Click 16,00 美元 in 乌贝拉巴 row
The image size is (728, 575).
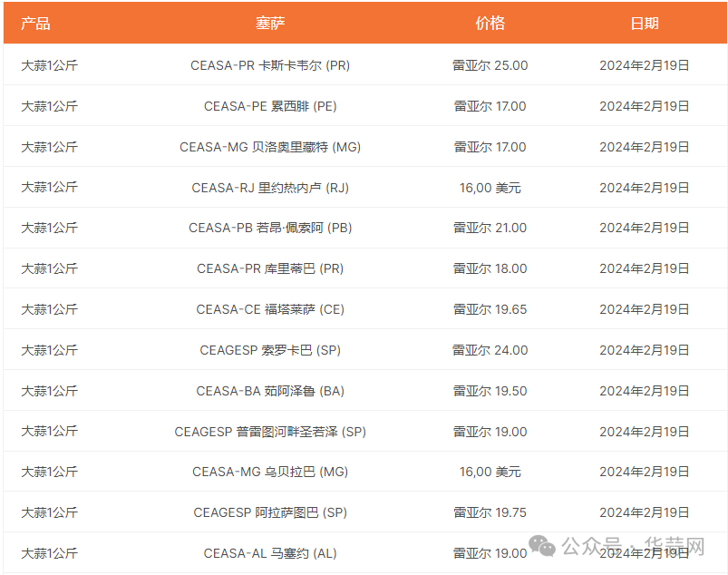tap(490, 472)
